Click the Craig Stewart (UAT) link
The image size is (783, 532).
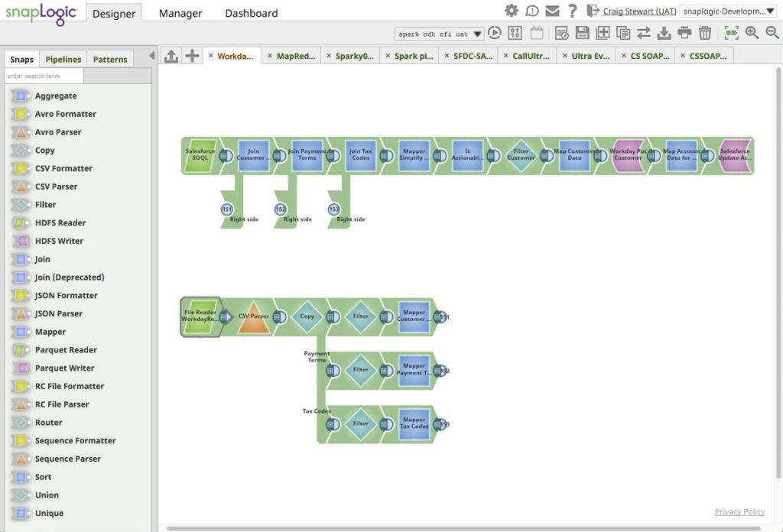pyautogui.click(x=639, y=11)
